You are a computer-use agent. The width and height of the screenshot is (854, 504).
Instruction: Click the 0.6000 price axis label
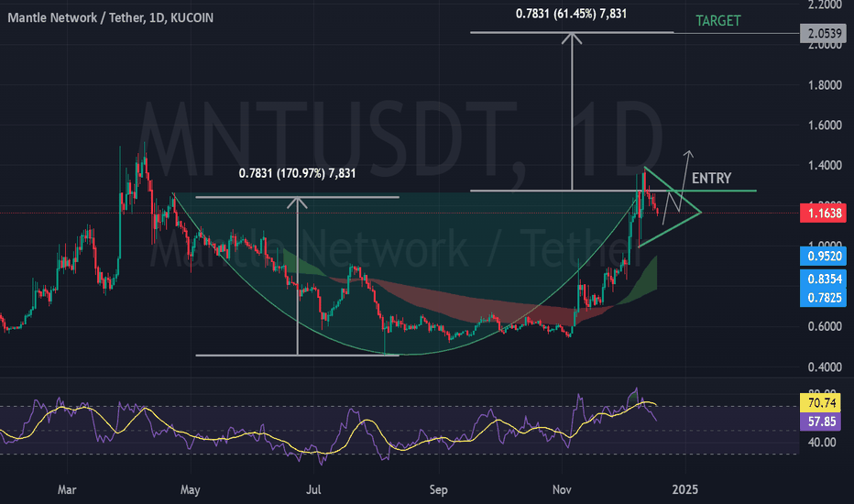825,326
